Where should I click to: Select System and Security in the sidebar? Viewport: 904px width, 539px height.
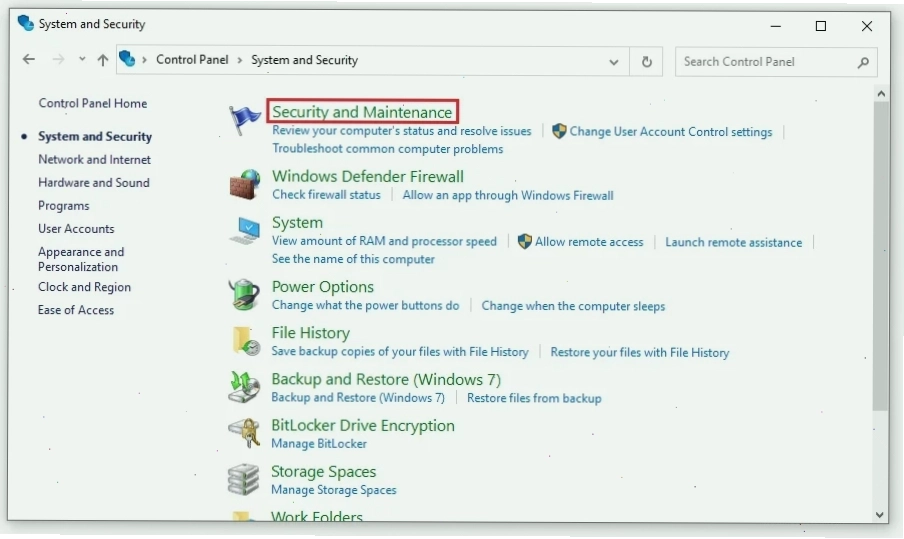tap(95, 137)
